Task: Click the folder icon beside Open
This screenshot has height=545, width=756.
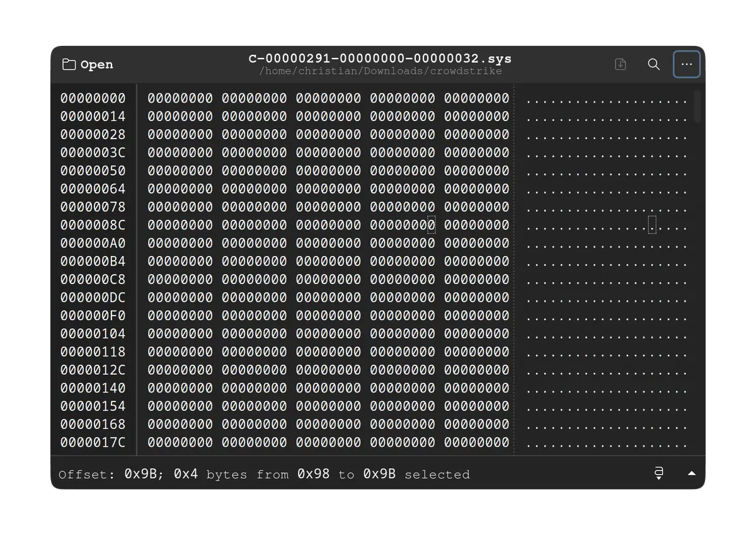Action: (x=69, y=65)
